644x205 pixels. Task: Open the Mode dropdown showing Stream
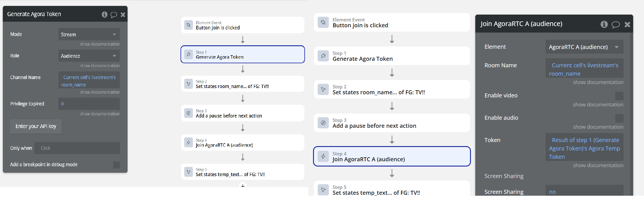pos(89,34)
